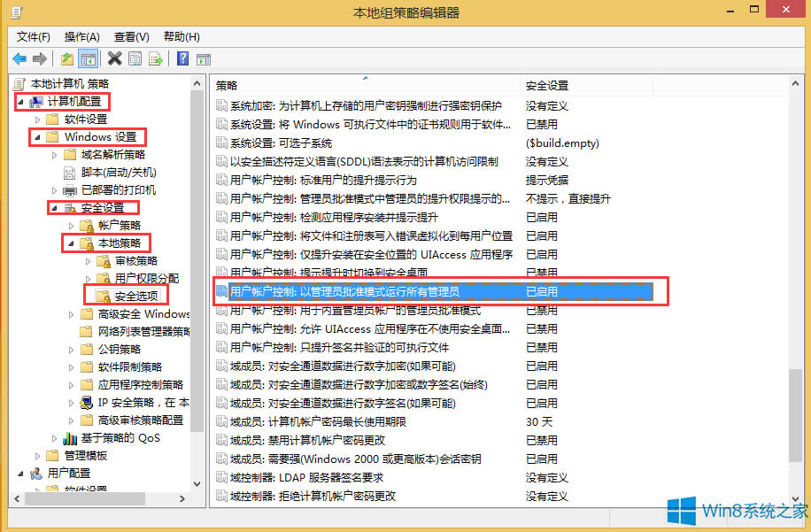Open the 文件(F) menu
Image resolution: width=811 pixels, height=532 pixels.
point(32,36)
